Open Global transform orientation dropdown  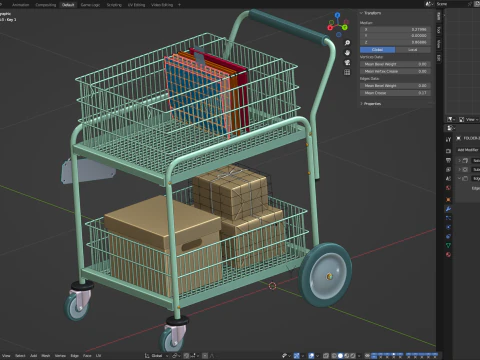coord(156,356)
